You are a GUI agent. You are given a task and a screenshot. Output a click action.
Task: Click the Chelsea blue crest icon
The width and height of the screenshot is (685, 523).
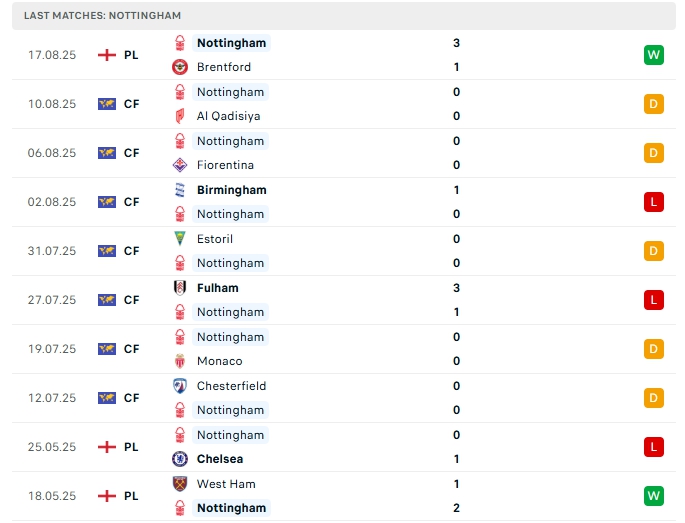pos(180,459)
